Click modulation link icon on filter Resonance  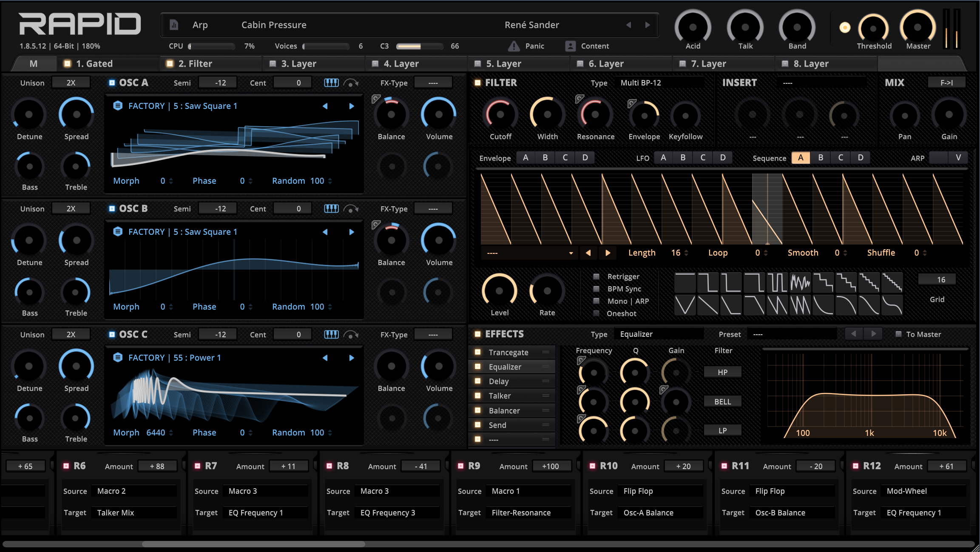pos(580,99)
